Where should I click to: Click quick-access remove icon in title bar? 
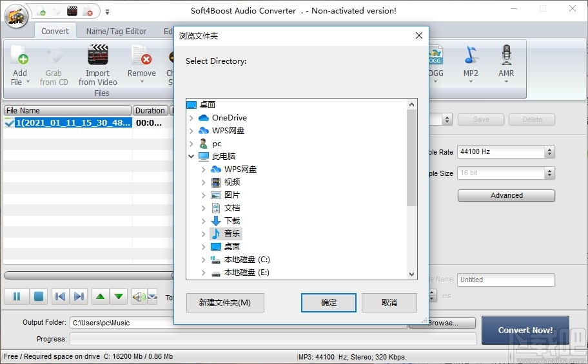88,11
